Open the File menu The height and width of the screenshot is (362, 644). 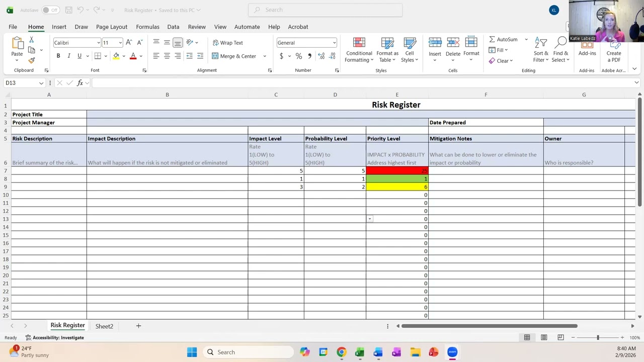13,27
